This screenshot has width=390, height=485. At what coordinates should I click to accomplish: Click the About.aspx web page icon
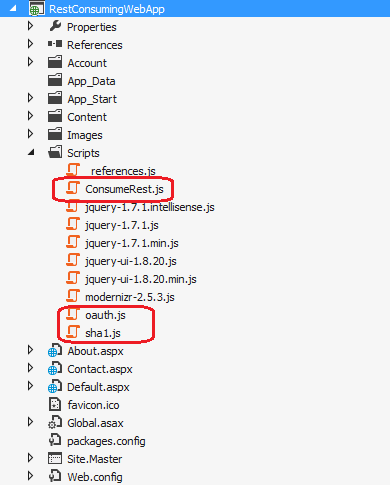[x=55, y=351]
